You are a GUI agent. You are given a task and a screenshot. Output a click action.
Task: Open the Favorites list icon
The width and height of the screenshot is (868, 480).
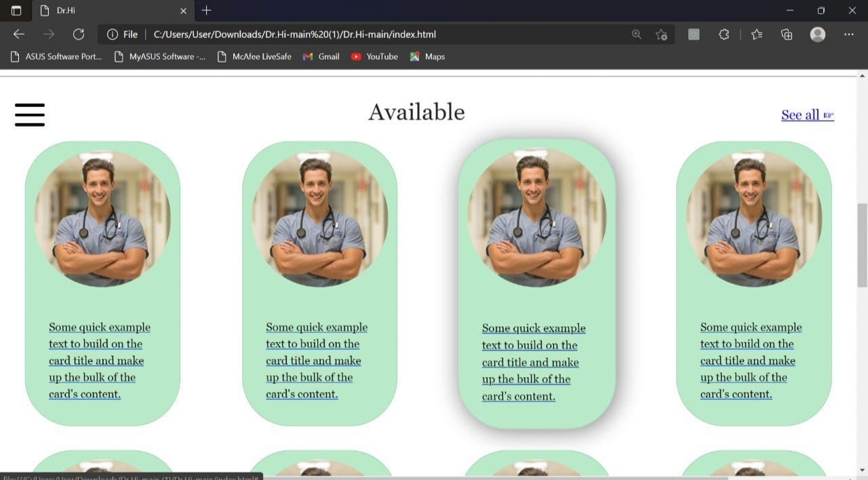pos(757,34)
